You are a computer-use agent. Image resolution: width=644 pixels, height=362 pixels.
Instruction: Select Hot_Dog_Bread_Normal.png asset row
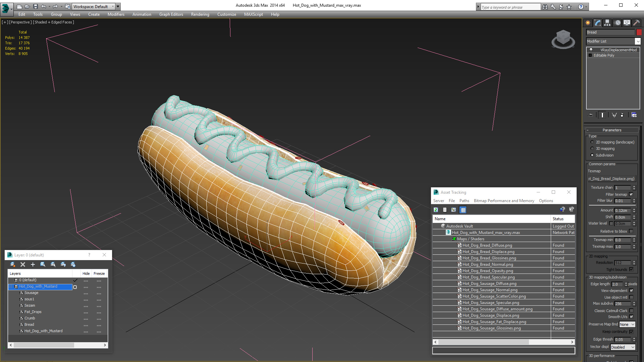[x=487, y=264]
